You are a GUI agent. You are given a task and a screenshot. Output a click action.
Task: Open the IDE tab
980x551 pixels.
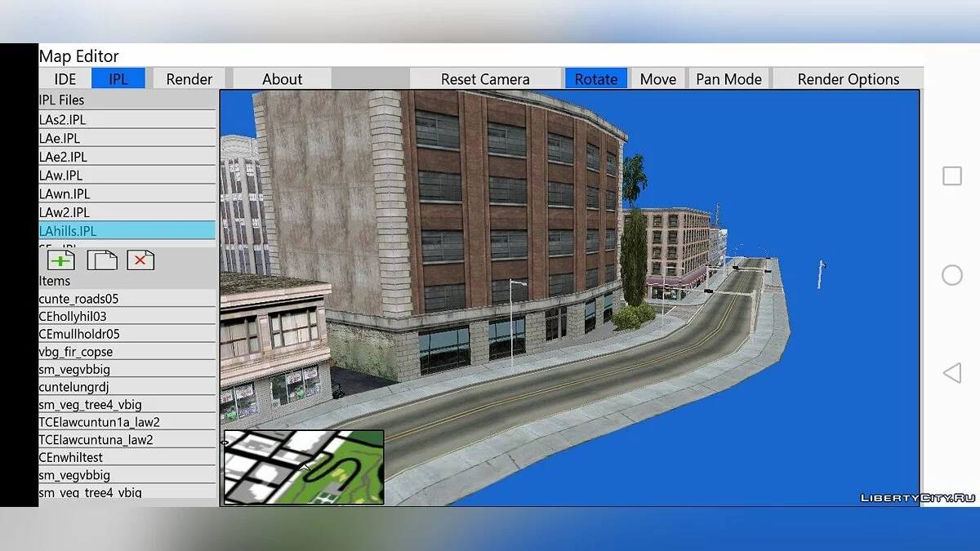click(65, 79)
